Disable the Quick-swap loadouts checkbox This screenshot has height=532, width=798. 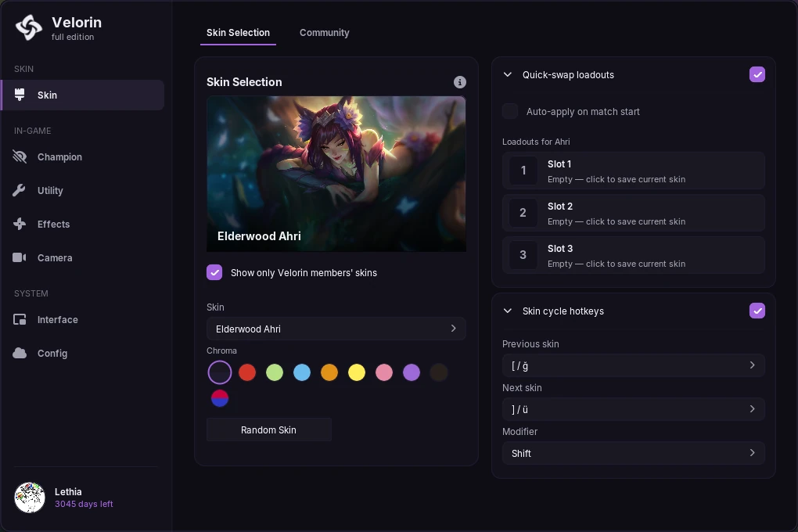click(757, 74)
